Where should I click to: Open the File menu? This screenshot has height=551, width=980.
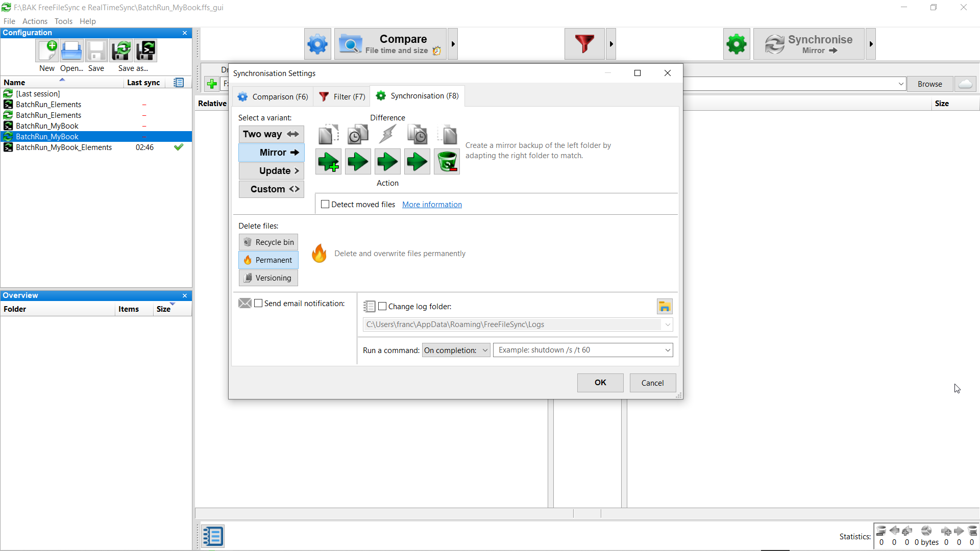pyautogui.click(x=9, y=21)
